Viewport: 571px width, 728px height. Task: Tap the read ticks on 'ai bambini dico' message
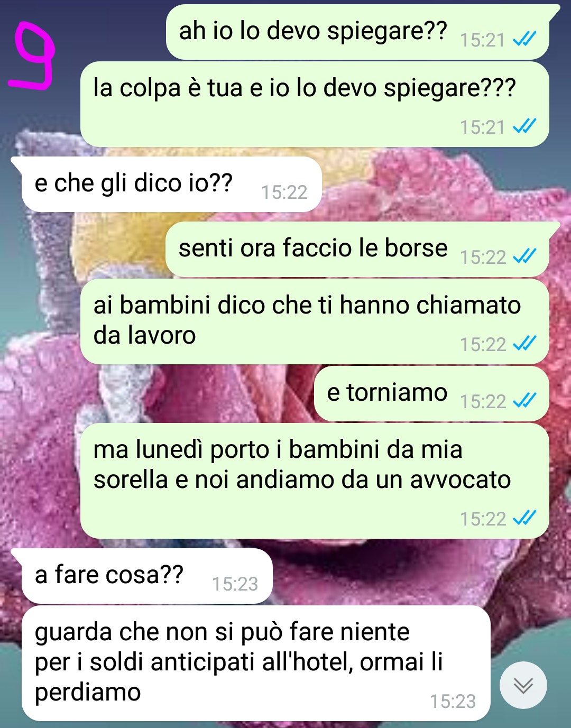pos(525,344)
